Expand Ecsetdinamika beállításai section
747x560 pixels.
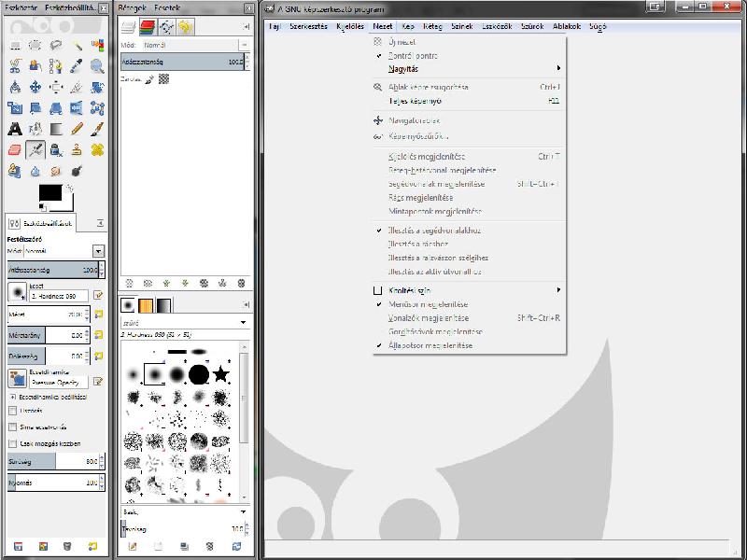tap(13, 397)
